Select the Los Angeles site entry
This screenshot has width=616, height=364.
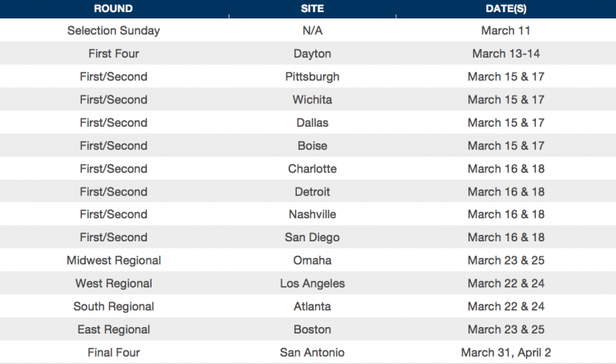click(312, 284)
